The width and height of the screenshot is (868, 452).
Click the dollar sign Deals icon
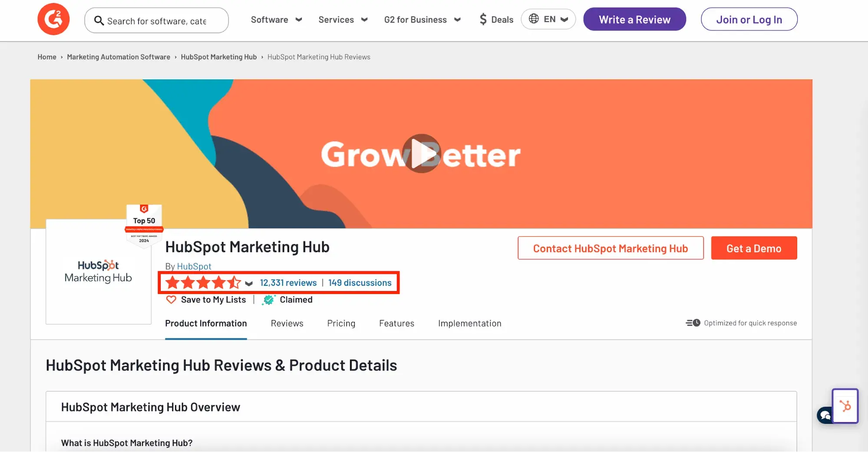[x=483, y=20]
